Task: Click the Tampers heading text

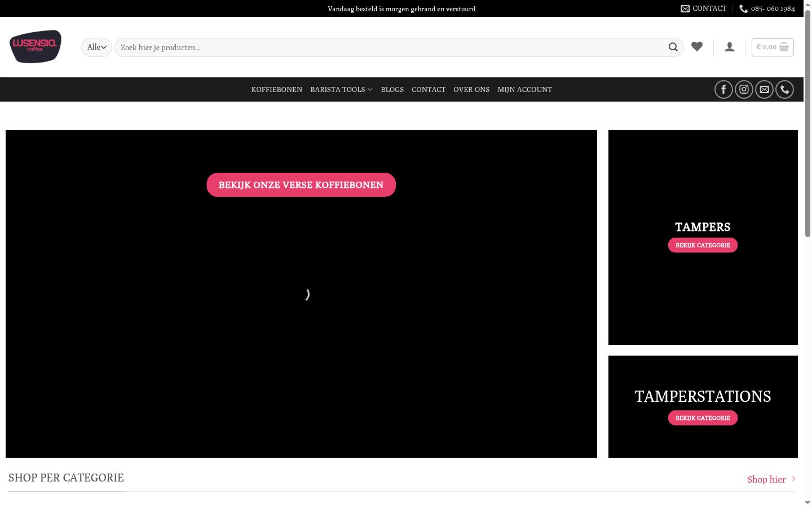Action: coord(703,227)
